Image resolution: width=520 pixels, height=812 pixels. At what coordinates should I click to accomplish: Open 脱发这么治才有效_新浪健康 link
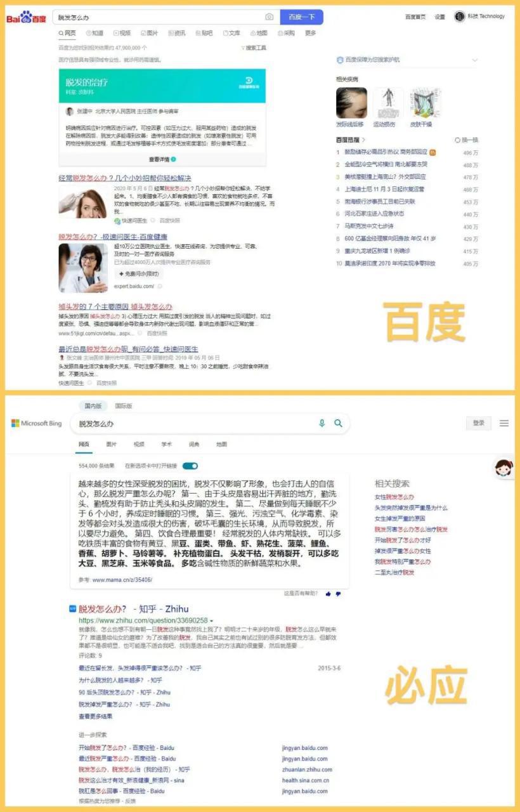tap(131, 780)
